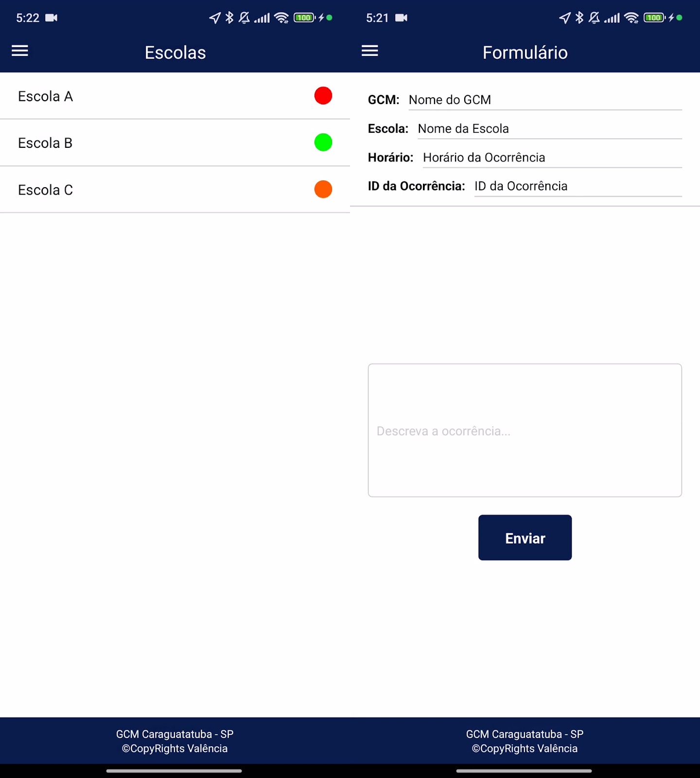The width and height of the screenshot is (700, 778).
Task: Tap the ID da Ocorrência: bold label
Action: coord(417,186)
